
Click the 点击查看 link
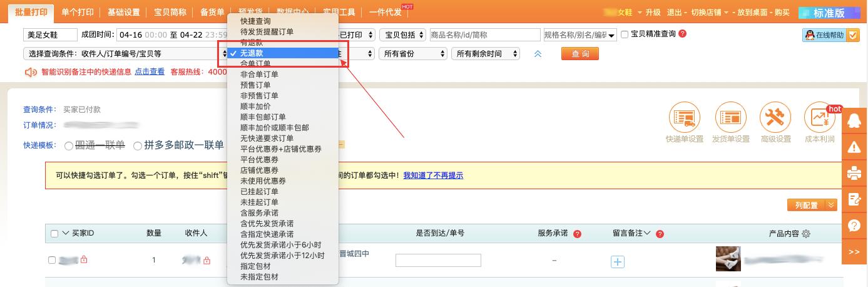tap(150, 72)
